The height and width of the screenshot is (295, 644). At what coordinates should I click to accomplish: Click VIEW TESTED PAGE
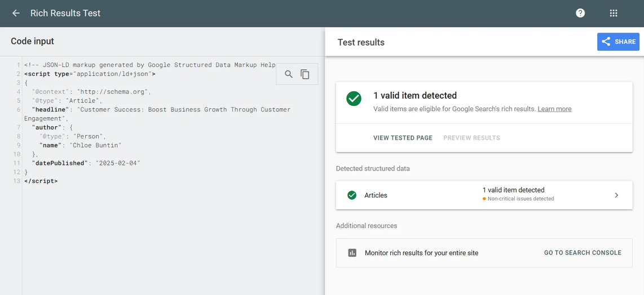[x=403, y=138]
